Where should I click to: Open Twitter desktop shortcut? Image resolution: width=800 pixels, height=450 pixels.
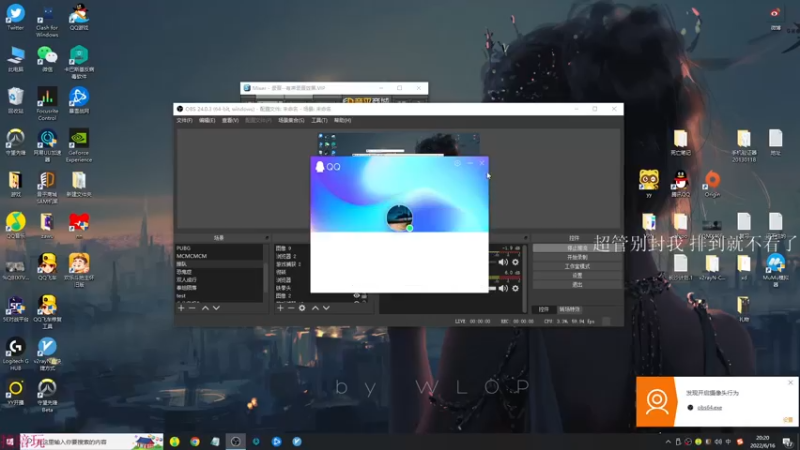[x=15, y=17]
